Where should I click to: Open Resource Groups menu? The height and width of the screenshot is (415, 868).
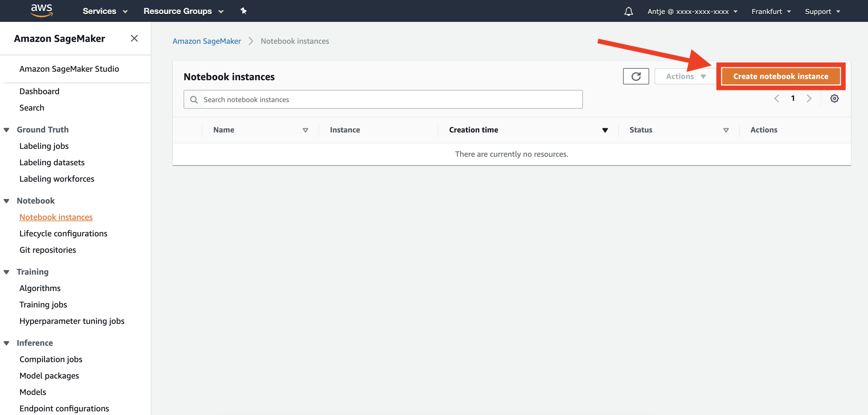[x=183, y=11]
